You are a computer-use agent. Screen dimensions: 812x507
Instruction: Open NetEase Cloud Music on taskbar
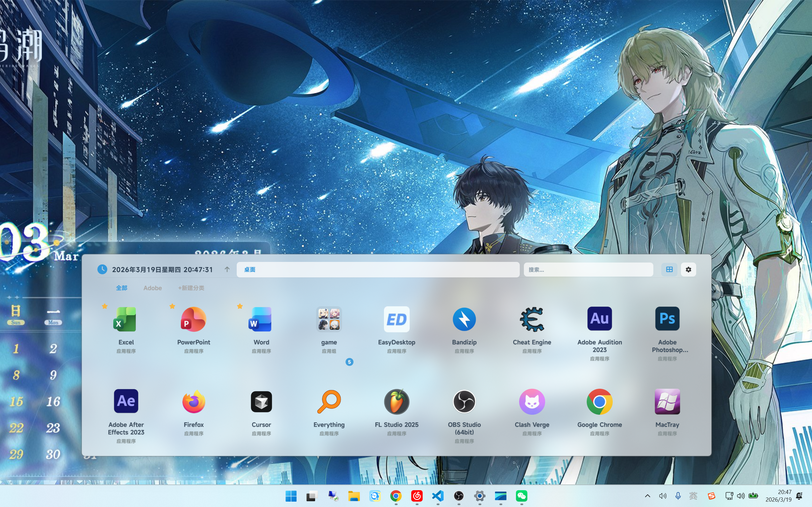click(417, 496)
